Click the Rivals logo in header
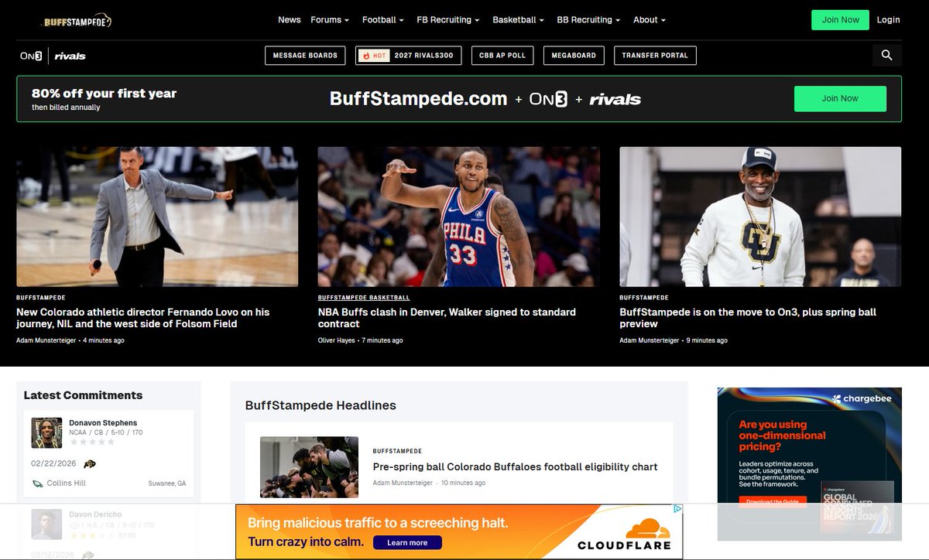The width and height of the screenshot is (929, 560). pos(70,56)
